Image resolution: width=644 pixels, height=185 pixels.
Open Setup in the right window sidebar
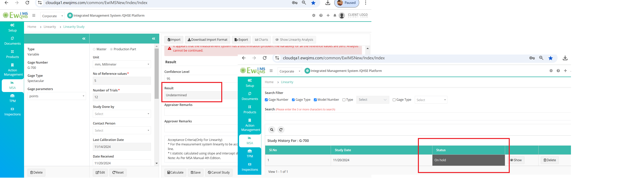250,83
